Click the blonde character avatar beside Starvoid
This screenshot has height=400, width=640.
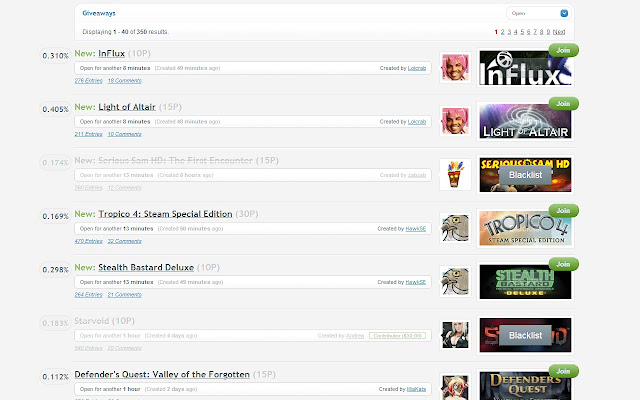[455, 335]
